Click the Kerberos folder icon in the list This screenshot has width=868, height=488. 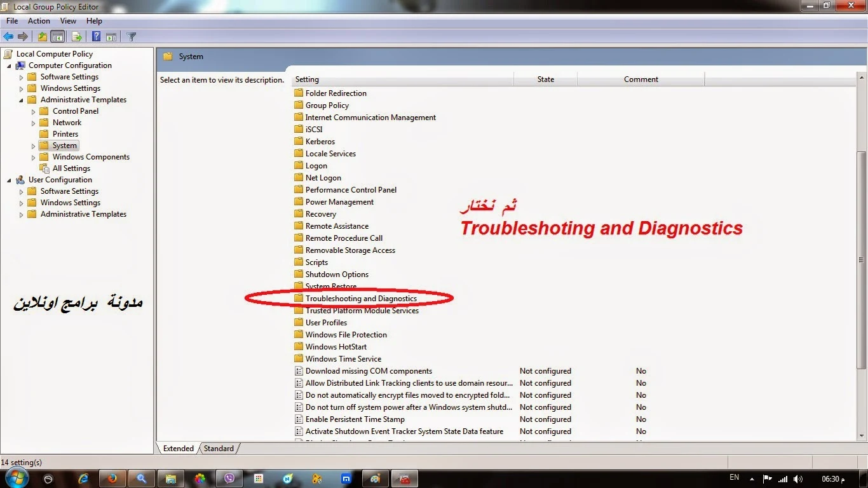(x=299, y=142)
